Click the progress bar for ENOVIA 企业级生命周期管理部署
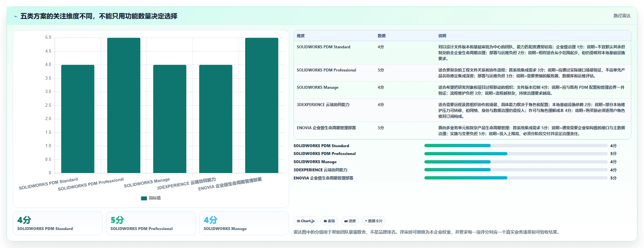 [516, 178]
